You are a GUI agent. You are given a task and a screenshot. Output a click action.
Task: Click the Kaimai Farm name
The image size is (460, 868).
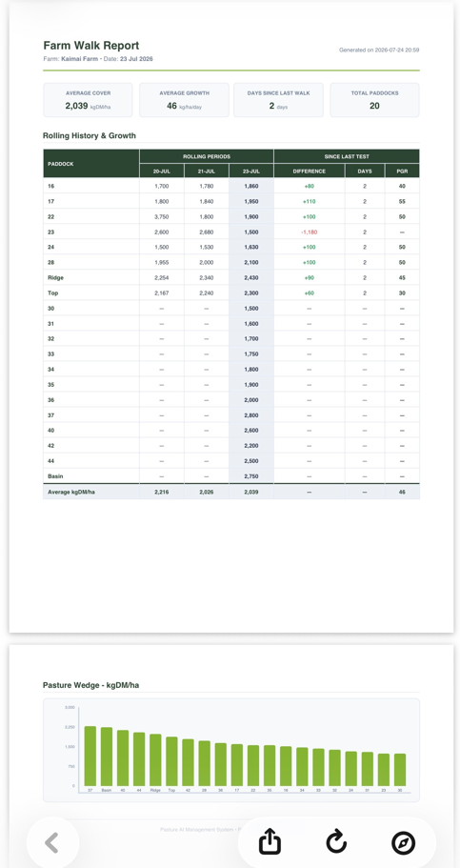79,59
